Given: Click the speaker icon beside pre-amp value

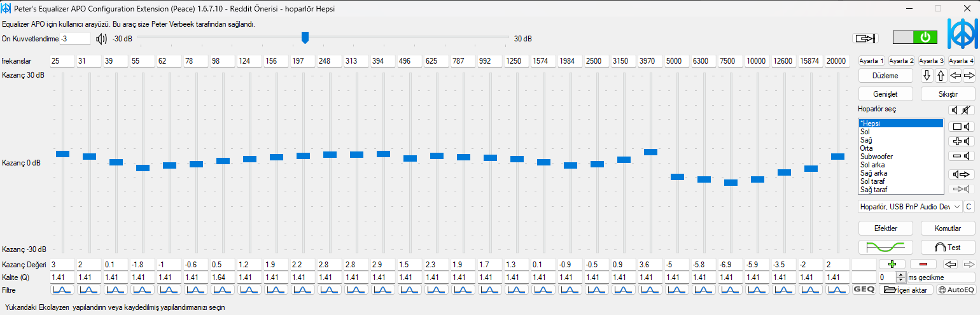Looking at the screenshot, I should coord(101,39).
